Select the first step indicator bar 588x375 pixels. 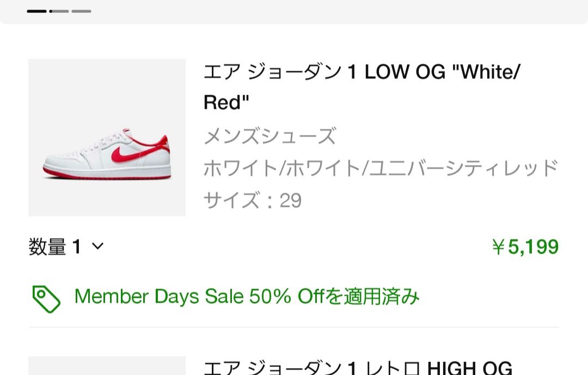[38, 10]
